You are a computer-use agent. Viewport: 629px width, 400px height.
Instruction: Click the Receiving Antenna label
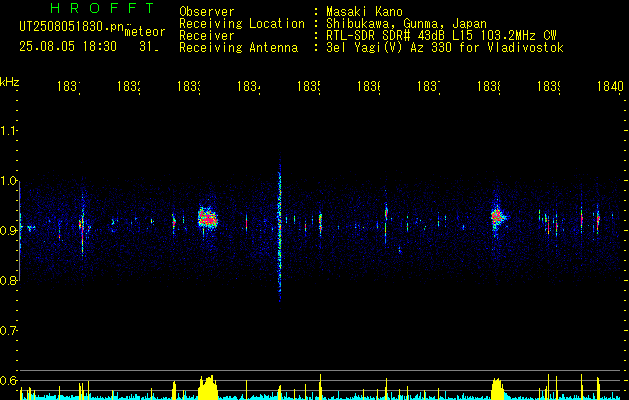pos(238,48)
